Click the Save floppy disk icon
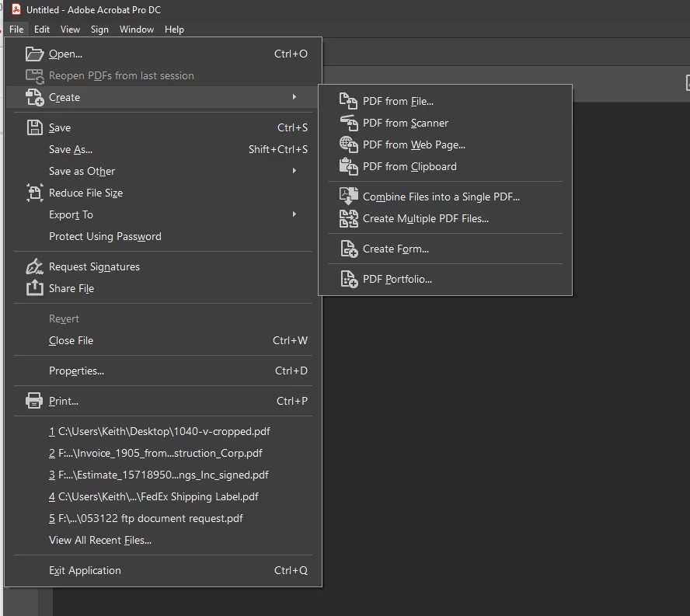This screenshot has width=690, height=616. point(34,127)
